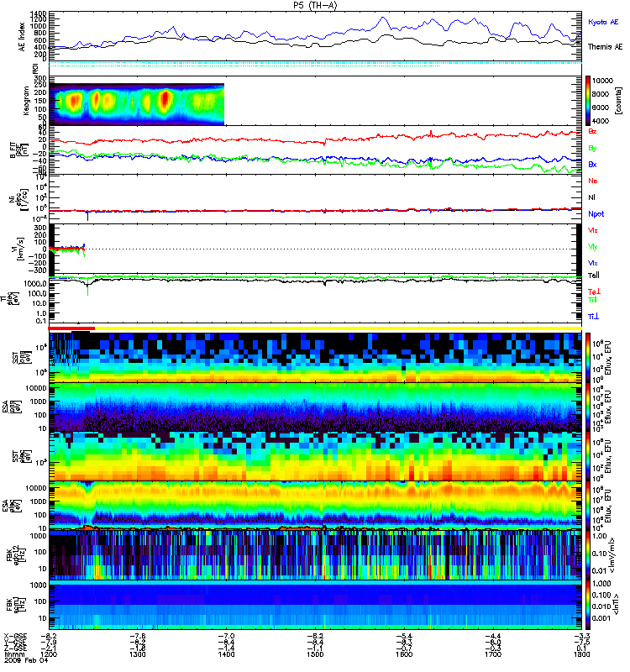Image resolution: width=630 pixels, height=672 pixels.
Task: Click the 1400 time tick label
Action: tap(226, 654)
